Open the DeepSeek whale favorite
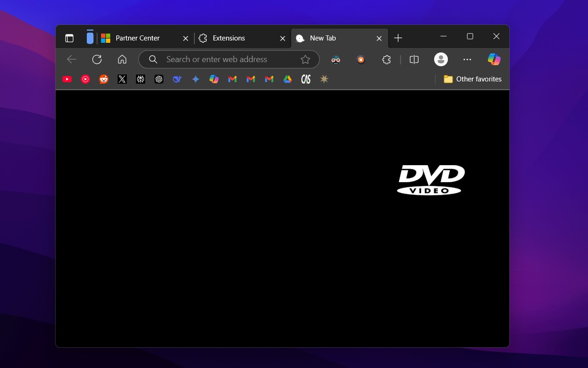This screenshot has height=368, width=588. [x=177, y=79]
